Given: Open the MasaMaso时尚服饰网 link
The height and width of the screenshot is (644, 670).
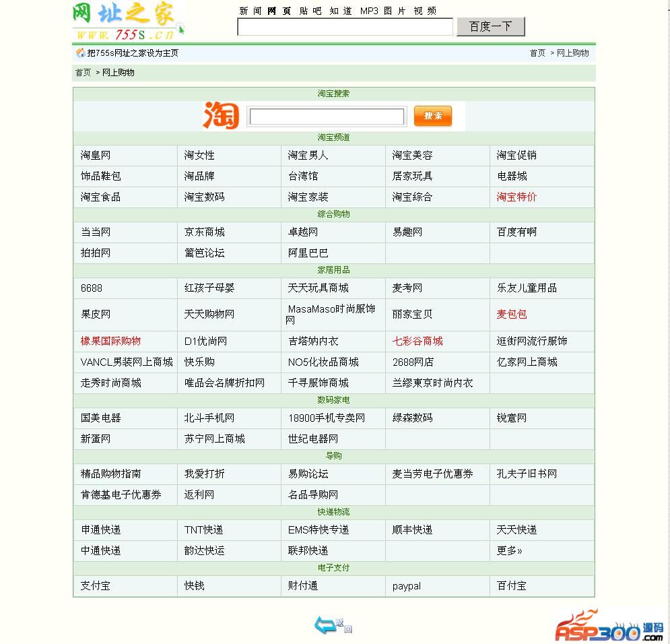Looking at the screenshot, I should (331, 315).
